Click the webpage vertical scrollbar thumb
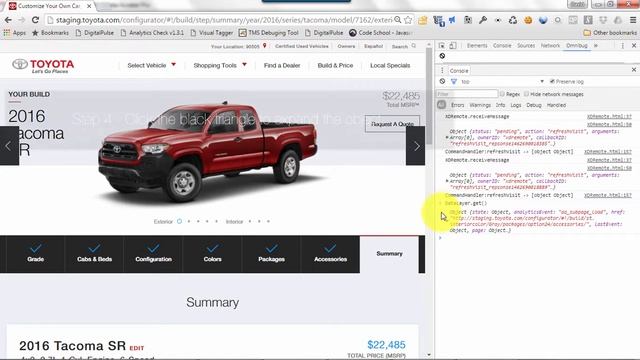 pos(429,96)
